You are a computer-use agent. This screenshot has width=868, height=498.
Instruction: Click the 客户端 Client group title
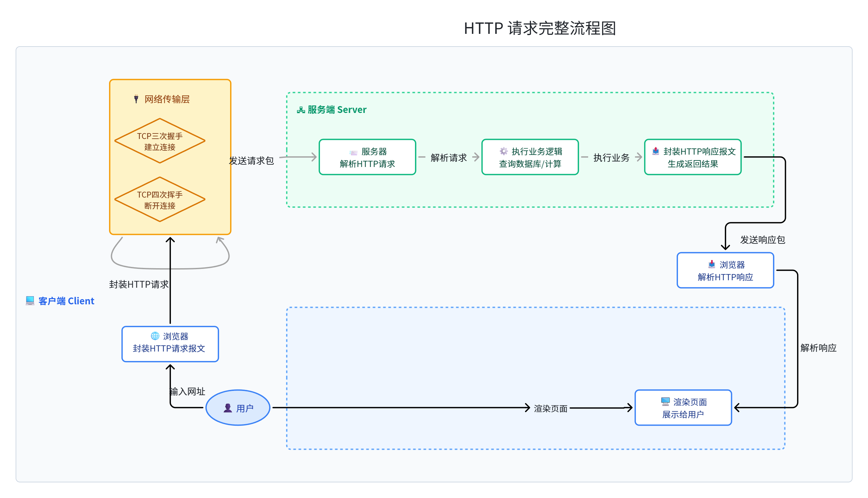pos(66,301)
